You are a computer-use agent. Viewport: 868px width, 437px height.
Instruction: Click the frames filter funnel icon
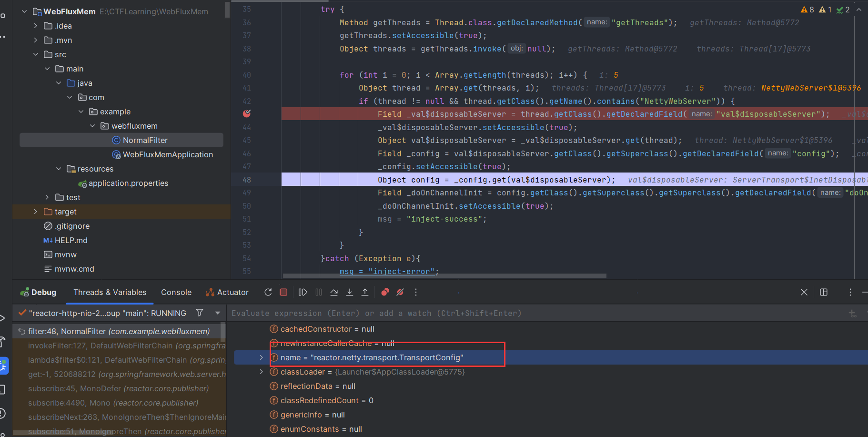click(200, 313)
